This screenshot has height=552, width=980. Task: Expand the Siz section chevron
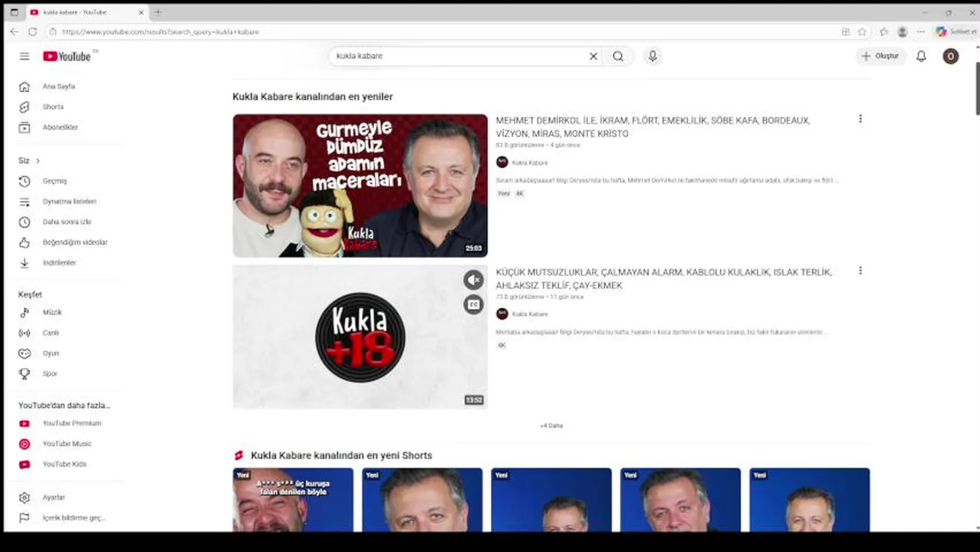coord(38,161)
